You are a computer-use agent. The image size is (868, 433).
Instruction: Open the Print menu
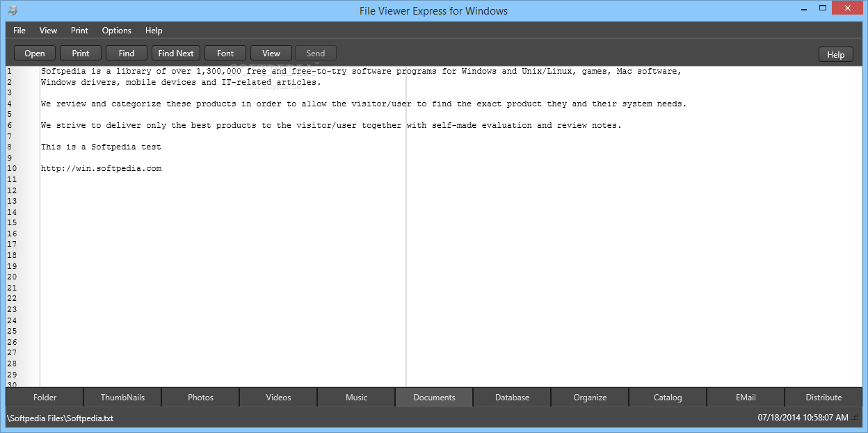80,31
